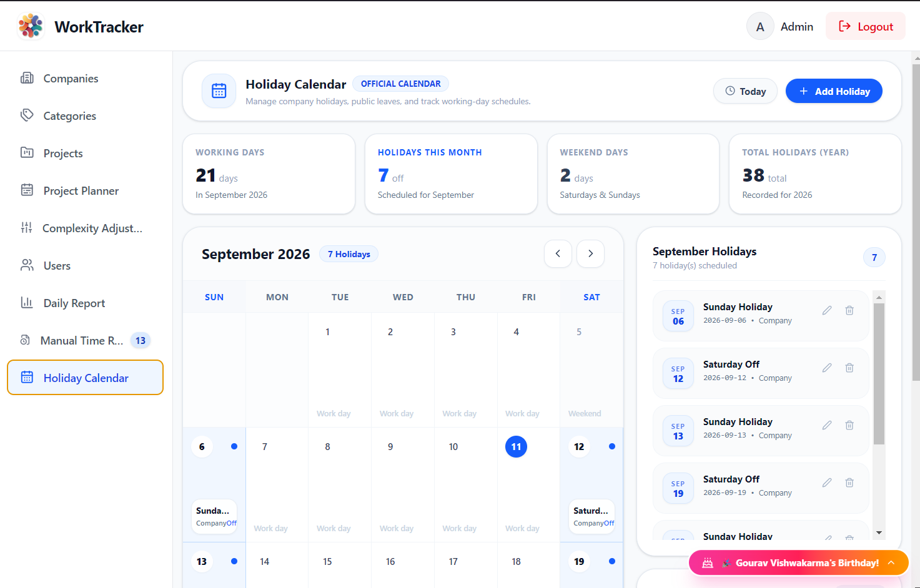Click September 15 in the calendar

[340, 565]
